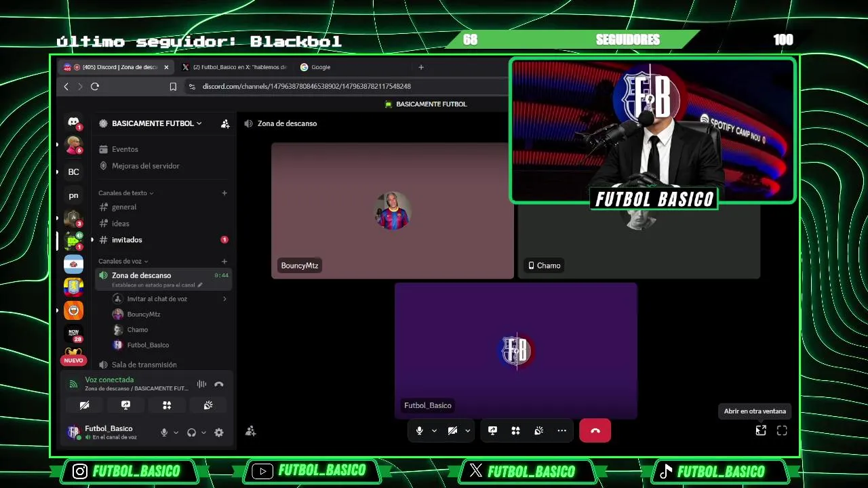This screenshot has width=868, height=488.
Task: Add a text channel with plus icon
Action: pos(224,193)
